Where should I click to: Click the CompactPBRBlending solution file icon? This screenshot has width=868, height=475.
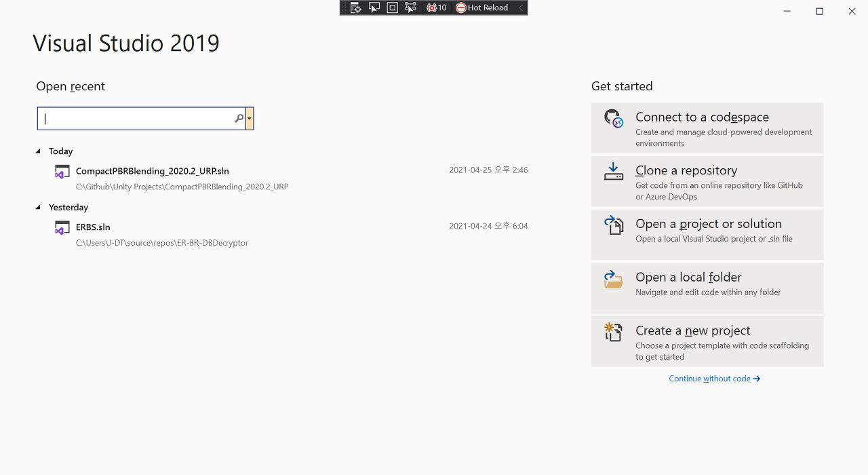pos(62,172)
